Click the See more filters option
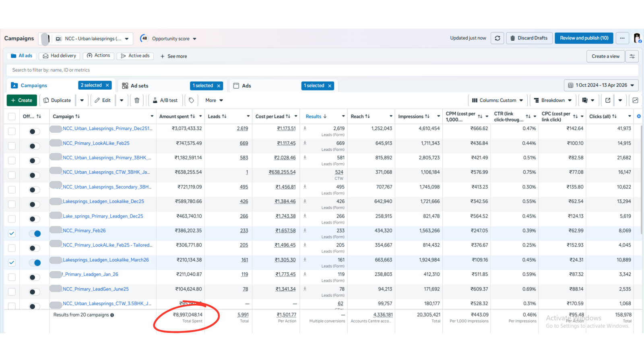The height and width of the screenshot is (362, 644). [x=173, y=56]
